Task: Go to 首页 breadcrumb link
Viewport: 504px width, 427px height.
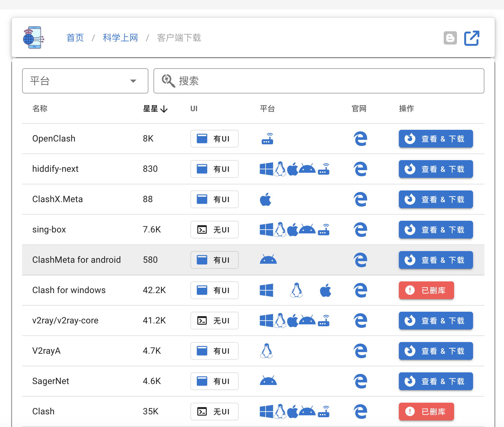Action: tap(75, 38)
